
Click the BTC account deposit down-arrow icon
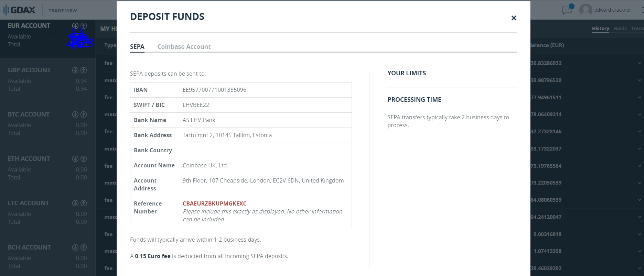coord(75,114)
